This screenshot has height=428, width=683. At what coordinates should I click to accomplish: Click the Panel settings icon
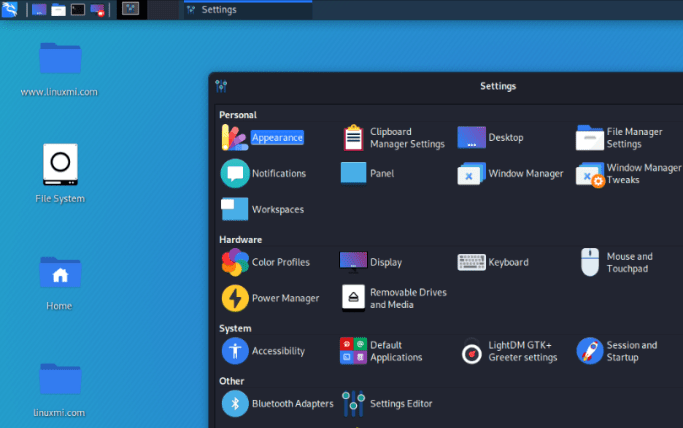(x=353, y=173)
